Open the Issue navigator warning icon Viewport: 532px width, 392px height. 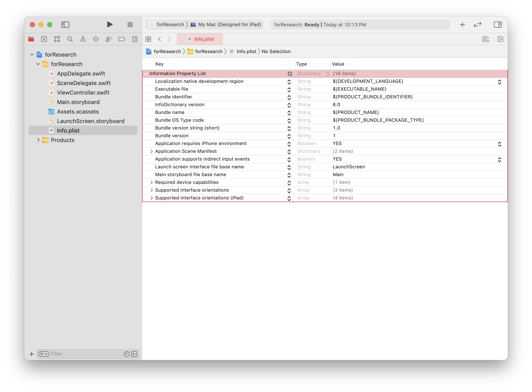[83, 39]
